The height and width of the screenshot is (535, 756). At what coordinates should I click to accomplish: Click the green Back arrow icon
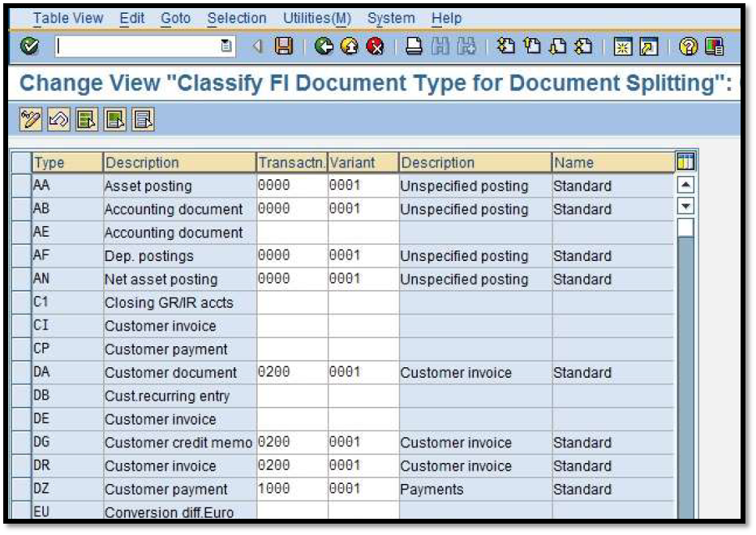pyautogui.click(x=324, y=46)
